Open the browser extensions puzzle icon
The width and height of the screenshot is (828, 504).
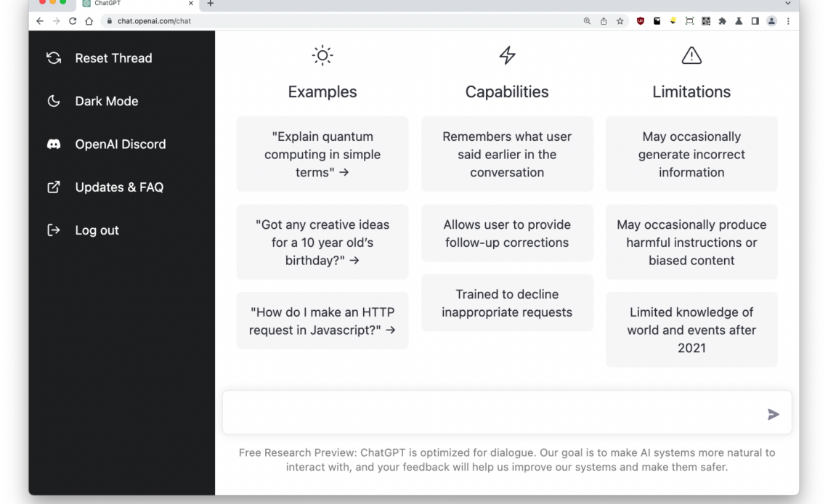pos(722,21)
